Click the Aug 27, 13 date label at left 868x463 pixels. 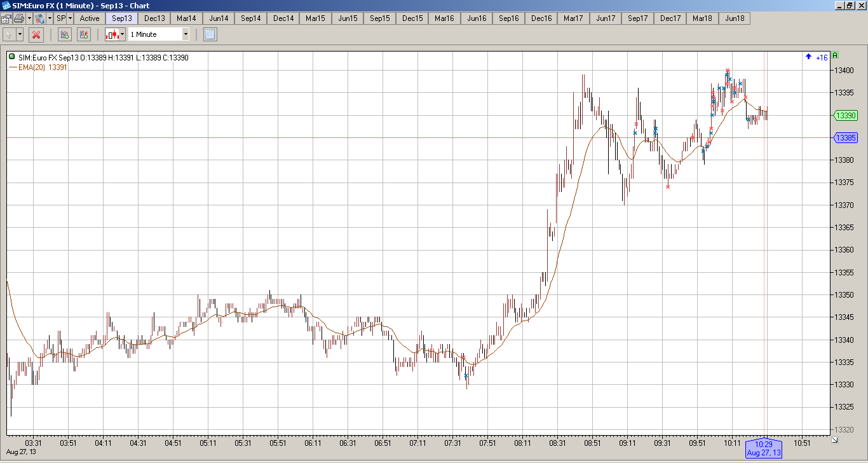point(21,452)
